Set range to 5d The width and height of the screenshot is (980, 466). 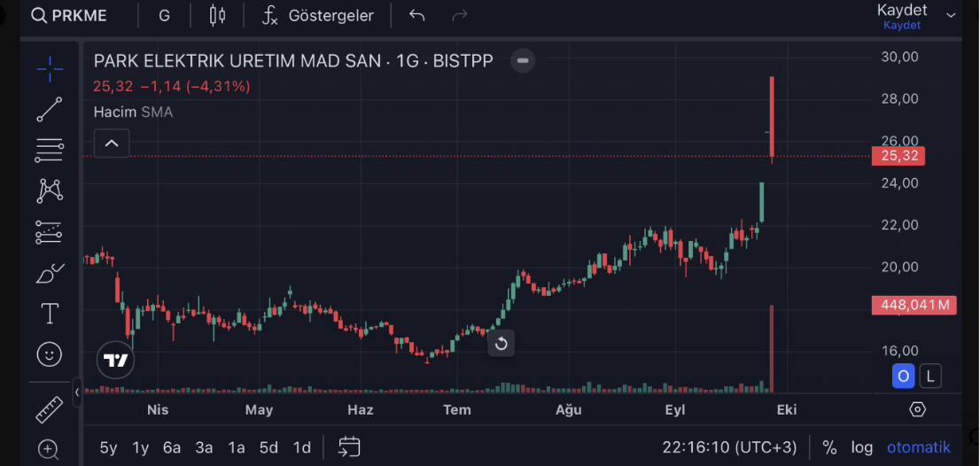pyautogui.click(x=268, y=447)
